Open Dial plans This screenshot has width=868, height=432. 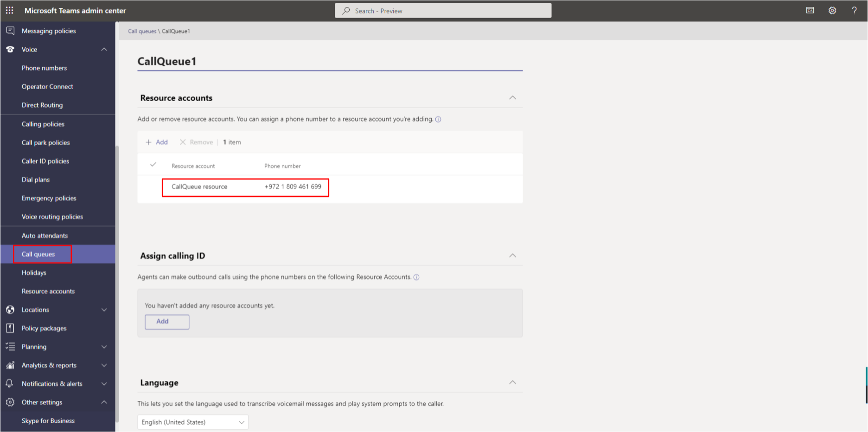tap(36, 180)
